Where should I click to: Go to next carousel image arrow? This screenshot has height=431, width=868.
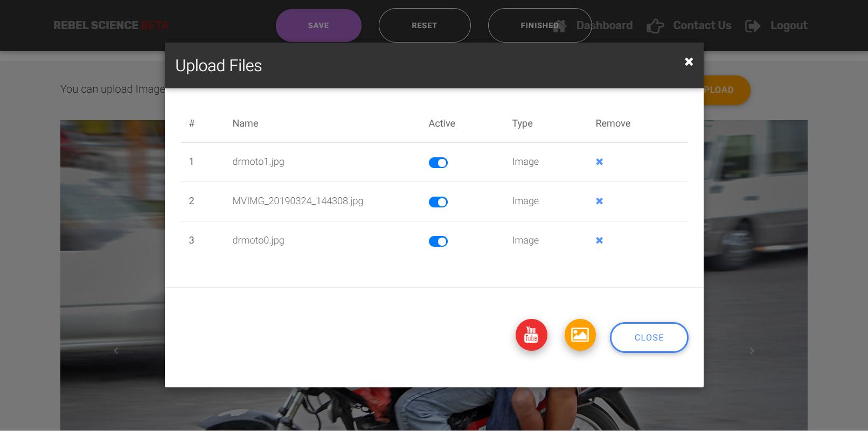tap(752, 351)
